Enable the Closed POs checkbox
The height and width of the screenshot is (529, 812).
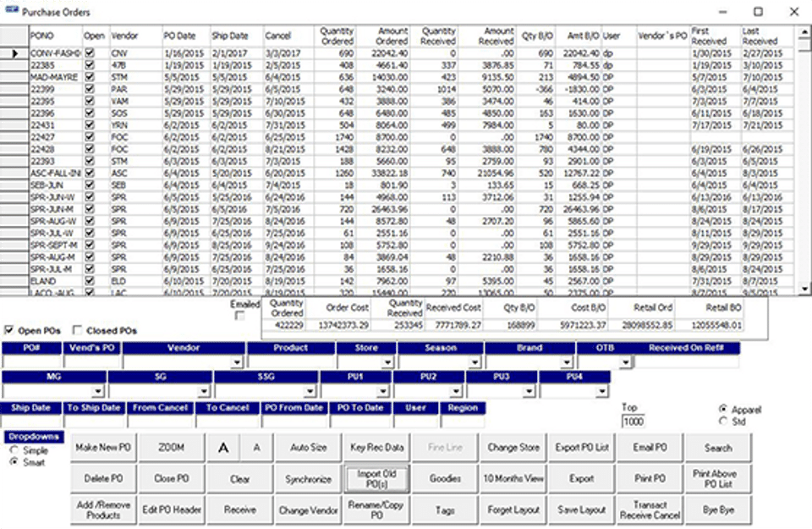pos(78,330)
